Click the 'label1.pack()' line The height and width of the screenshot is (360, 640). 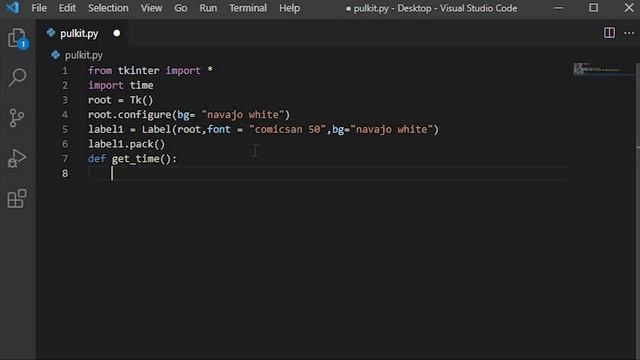click(127, 144)
